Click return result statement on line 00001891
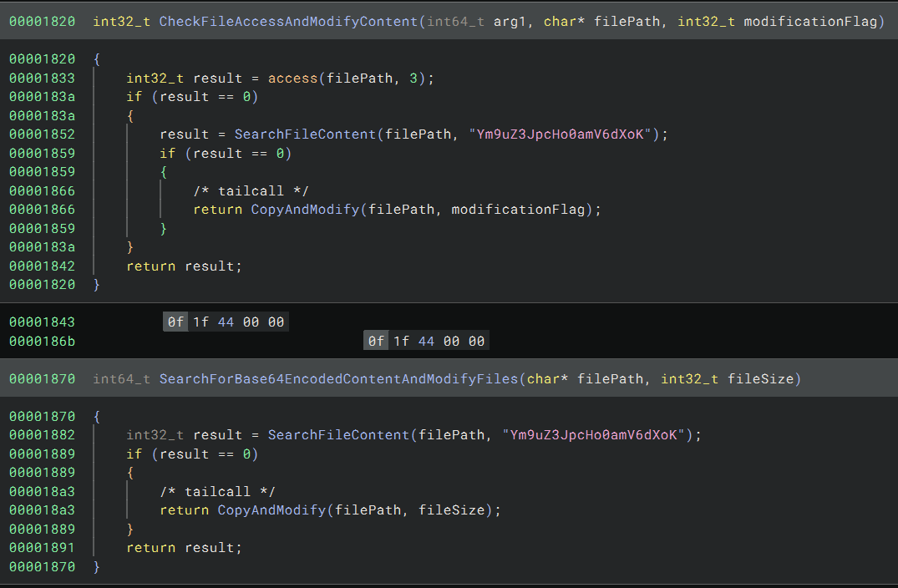This screenshot has width=898, height=588. point(184,548)
